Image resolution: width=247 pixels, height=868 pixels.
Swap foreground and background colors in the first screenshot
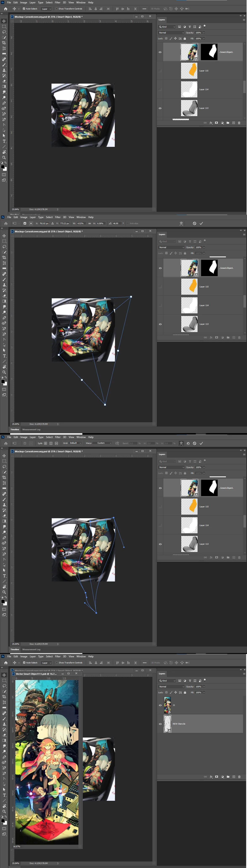pyautogui.click(x=6, y=163)
